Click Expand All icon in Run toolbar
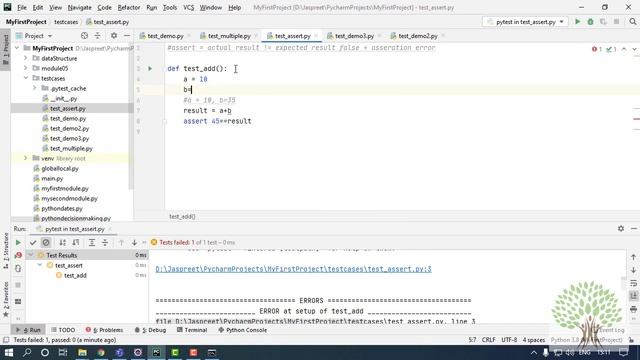 coord(92,242)
